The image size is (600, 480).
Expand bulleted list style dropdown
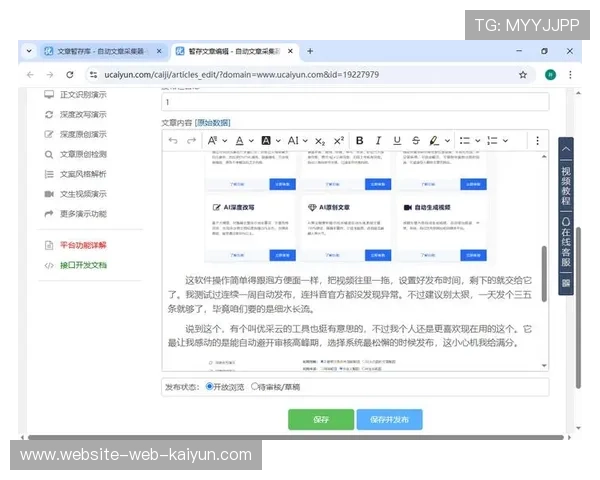(x=478, y=141)
